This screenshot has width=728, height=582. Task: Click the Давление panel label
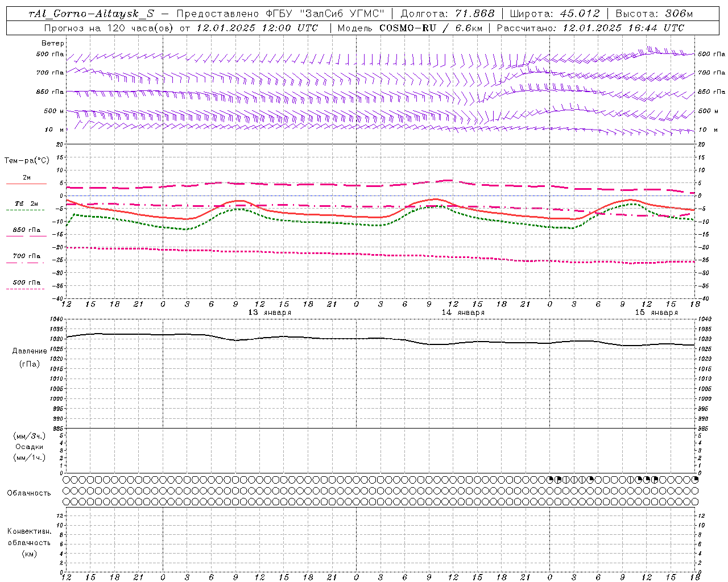coord(30,351)
